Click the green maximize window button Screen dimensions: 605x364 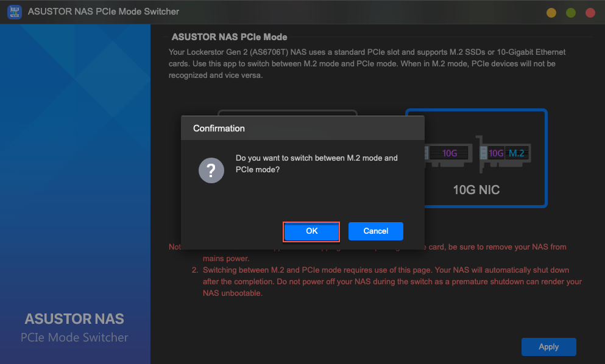[571, 13]
